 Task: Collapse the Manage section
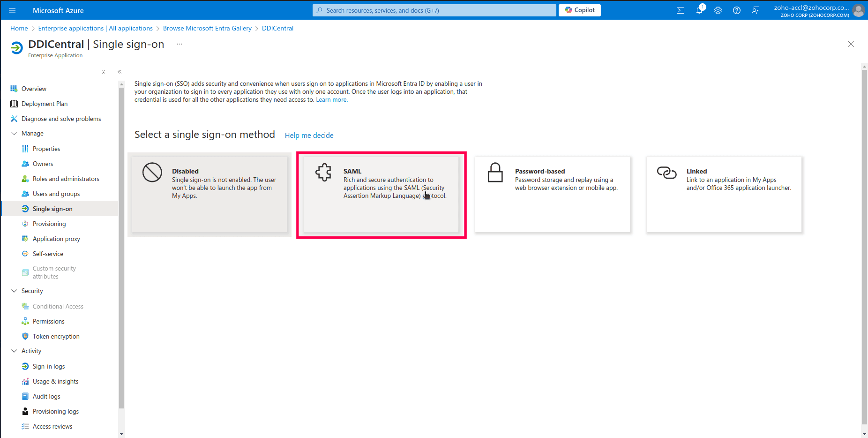tap(14, 133)
